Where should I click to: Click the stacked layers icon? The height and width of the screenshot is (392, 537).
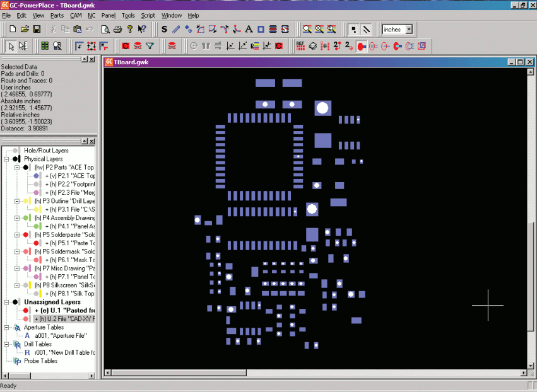tap(273, 29)
